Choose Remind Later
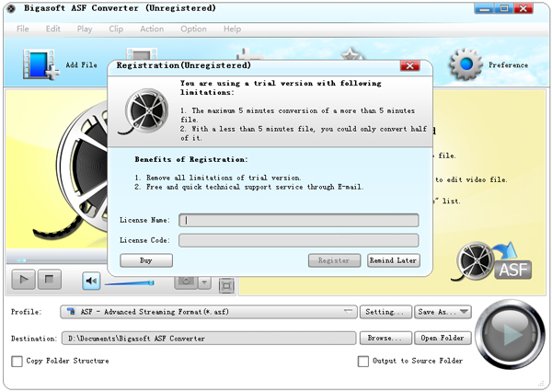 (393, 260)
